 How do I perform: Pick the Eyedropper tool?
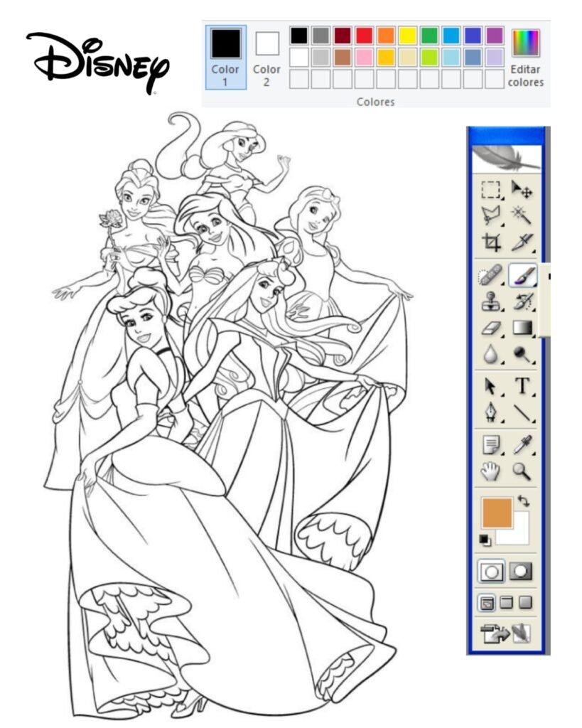click(523, 445)
